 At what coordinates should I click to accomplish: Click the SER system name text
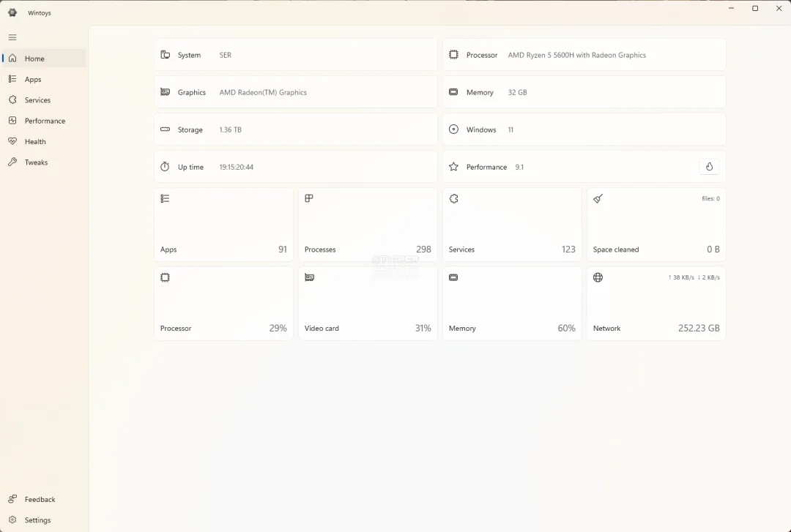(x=226, y=55)
